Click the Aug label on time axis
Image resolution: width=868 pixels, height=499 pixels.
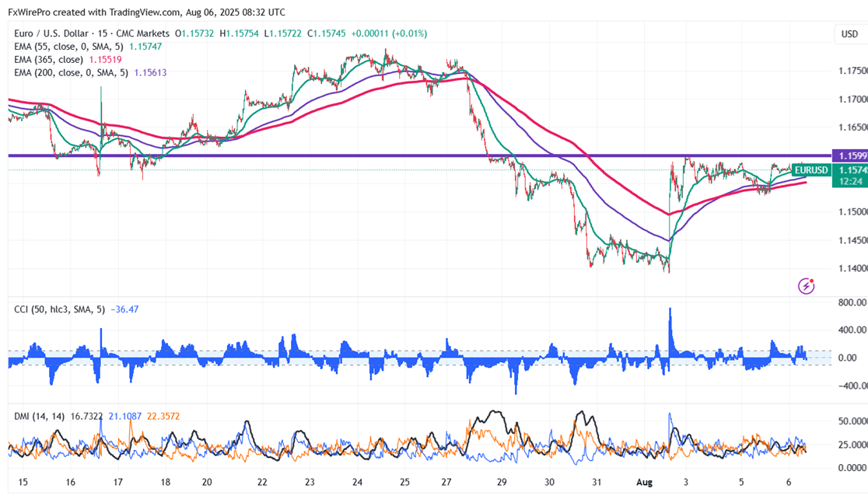(x=644, y=483)
